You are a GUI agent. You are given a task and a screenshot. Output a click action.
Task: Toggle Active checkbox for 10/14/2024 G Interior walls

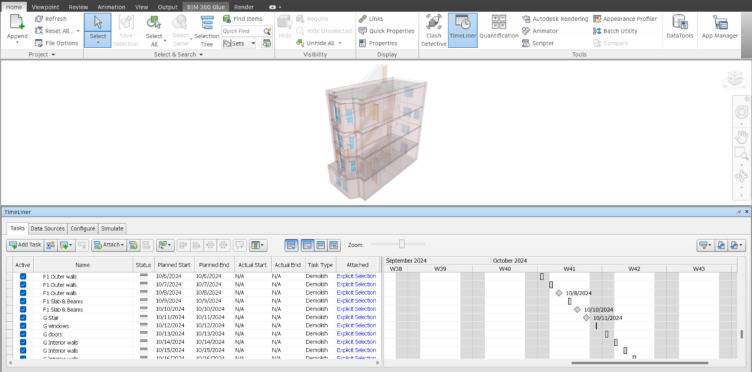tap(23, 342)
